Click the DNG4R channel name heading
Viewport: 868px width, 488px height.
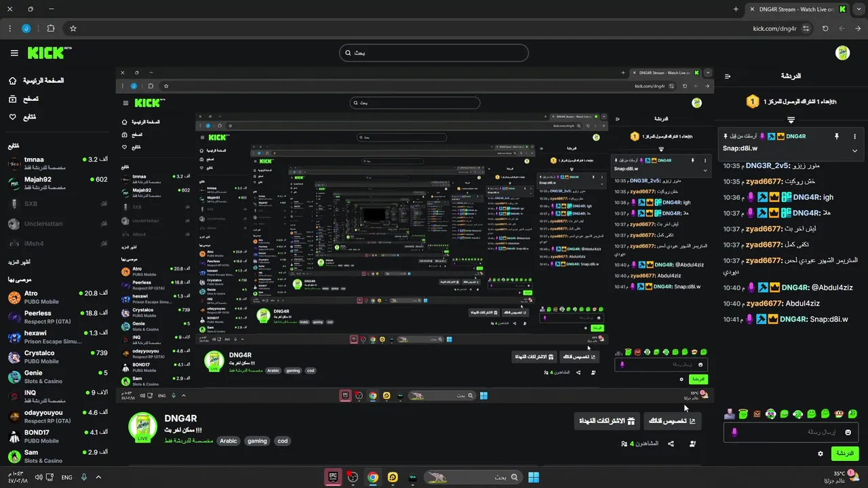pos(180,418)
